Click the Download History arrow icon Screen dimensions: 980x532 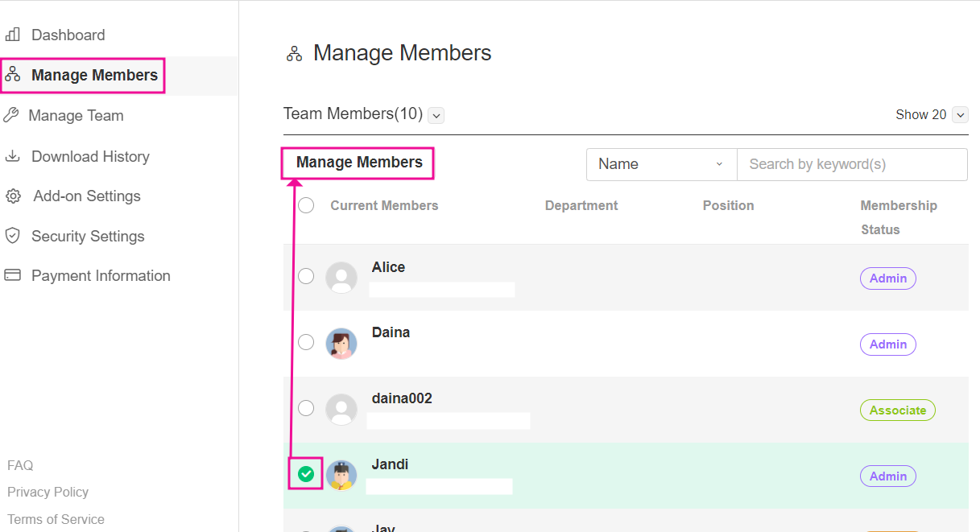coord(13,156)
